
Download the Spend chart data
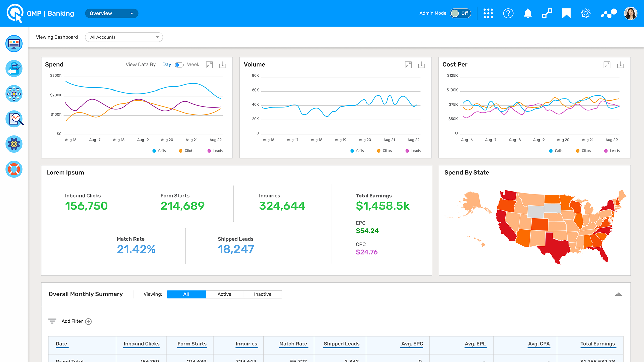(x=223, y=65)
